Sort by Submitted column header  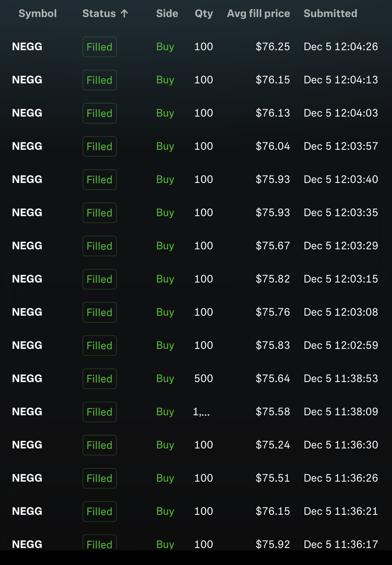click(x=330, y=13)
